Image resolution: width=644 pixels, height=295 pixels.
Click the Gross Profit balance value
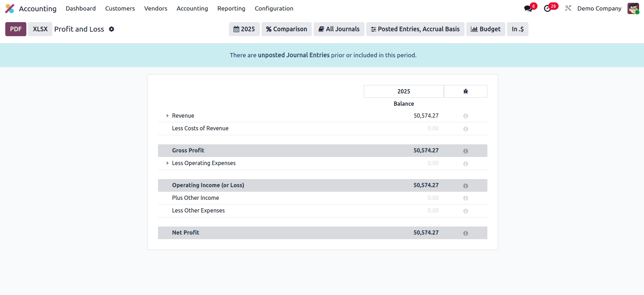426,150
